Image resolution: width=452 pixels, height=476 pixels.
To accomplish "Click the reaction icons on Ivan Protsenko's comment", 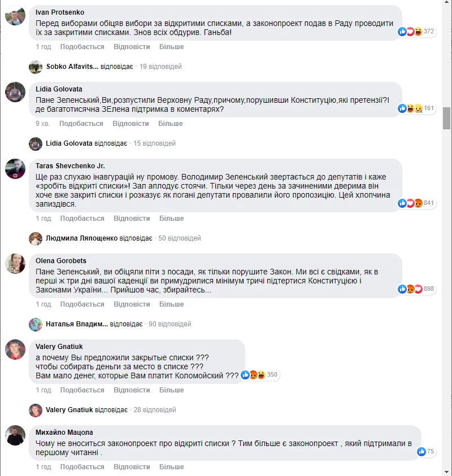I will click(410, 32).
